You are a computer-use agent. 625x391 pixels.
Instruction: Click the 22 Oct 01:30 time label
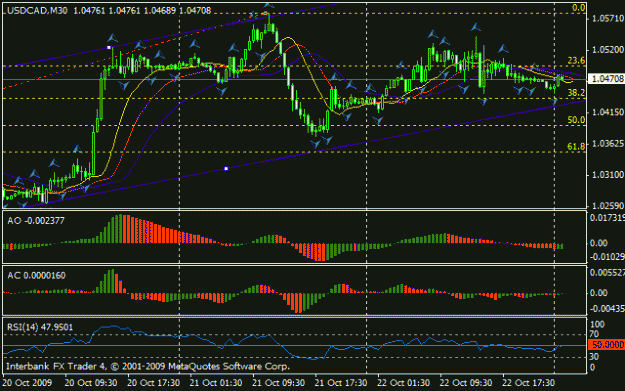point(403,383)
